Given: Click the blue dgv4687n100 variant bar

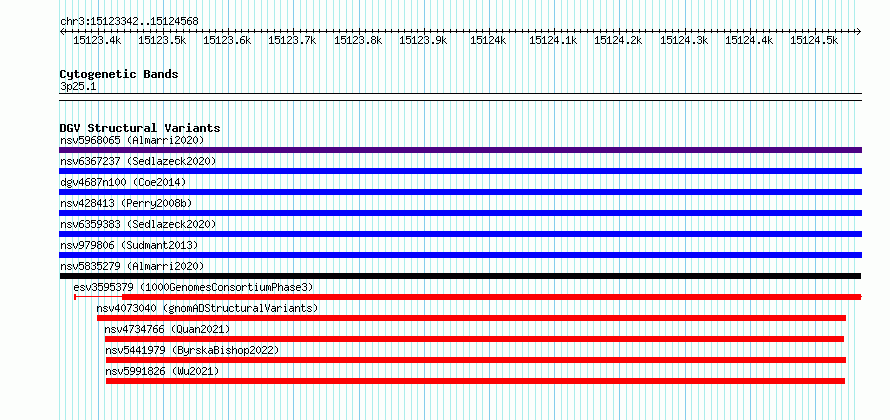Looking at the screenshot, I should pos(460,192).
